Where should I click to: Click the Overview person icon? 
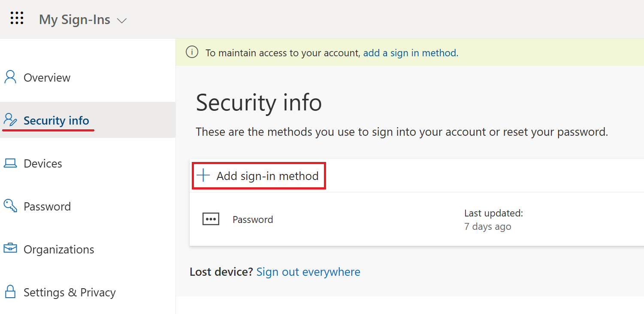tap(10, 77)
